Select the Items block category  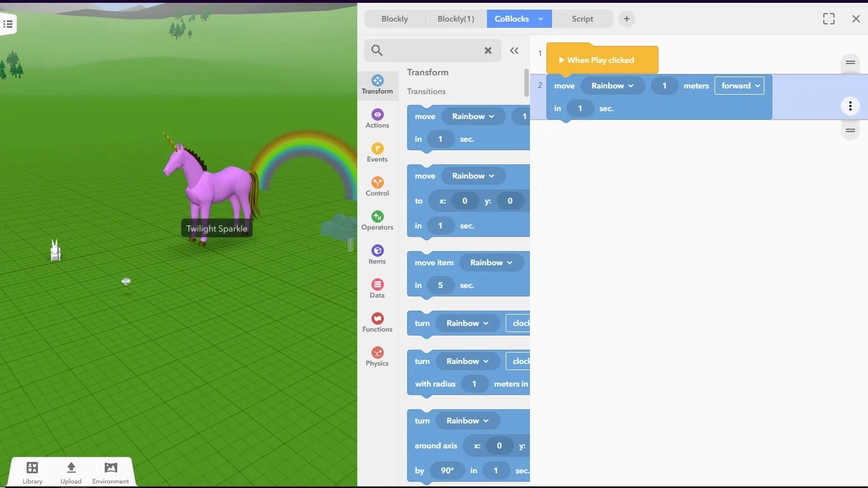tap(377, 254)
